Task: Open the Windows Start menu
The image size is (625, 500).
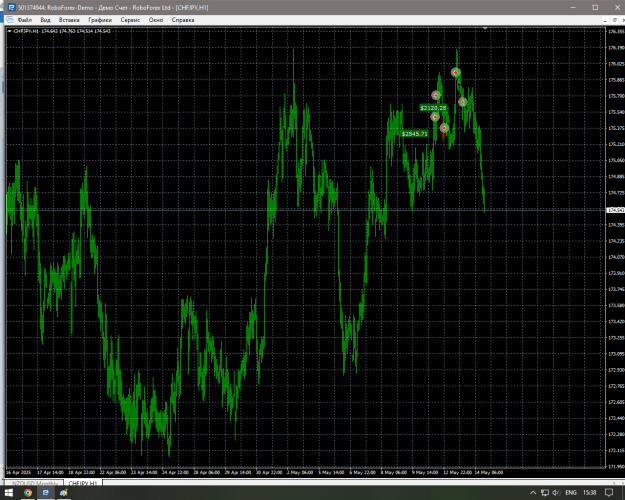Action: (x=8, y=493)
